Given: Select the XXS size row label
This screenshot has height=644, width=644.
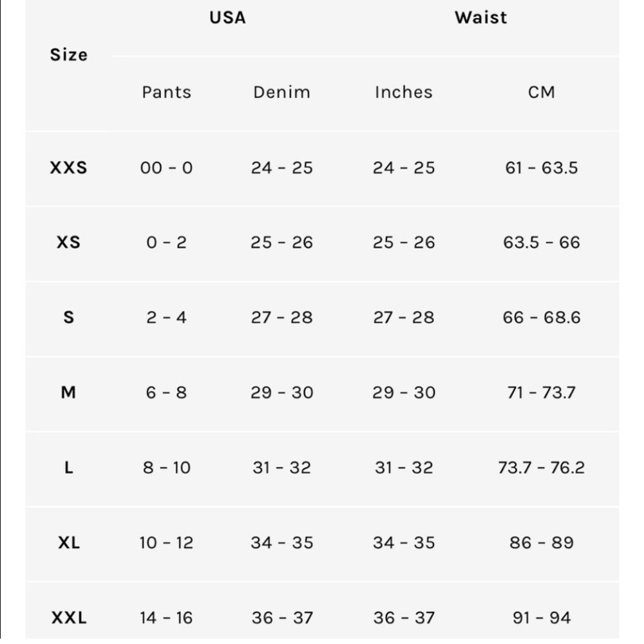Looking at the screenshot, I should (69, 167).
